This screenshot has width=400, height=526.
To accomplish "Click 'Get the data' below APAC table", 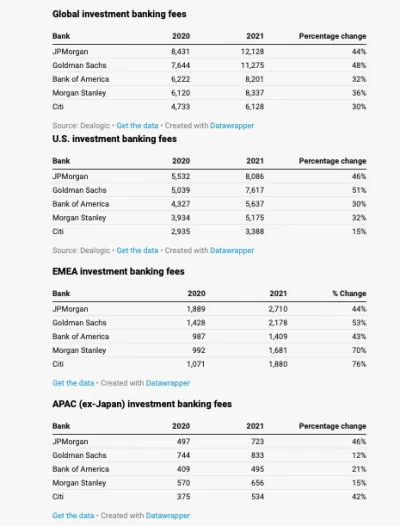I will coord(73,515).
